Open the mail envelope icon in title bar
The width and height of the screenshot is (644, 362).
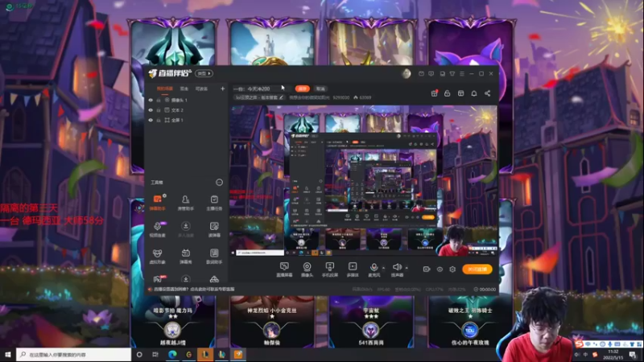(x=421, y=74)
